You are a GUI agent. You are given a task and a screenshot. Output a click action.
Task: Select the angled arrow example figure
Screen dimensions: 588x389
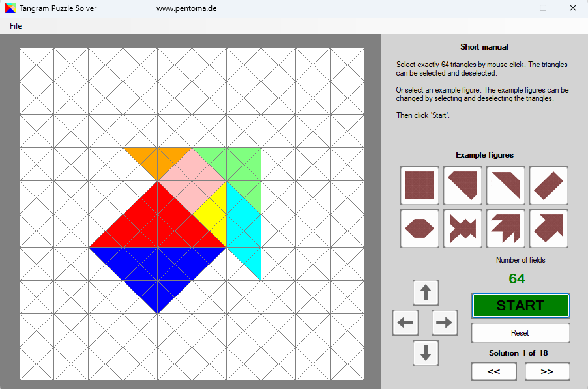coord(548,229)
